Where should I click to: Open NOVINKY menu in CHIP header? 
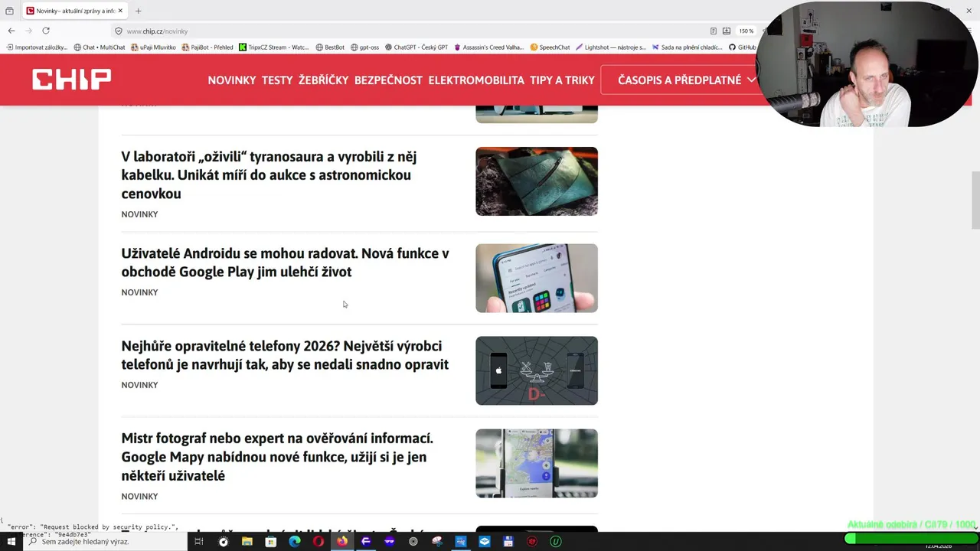point(231,80)
